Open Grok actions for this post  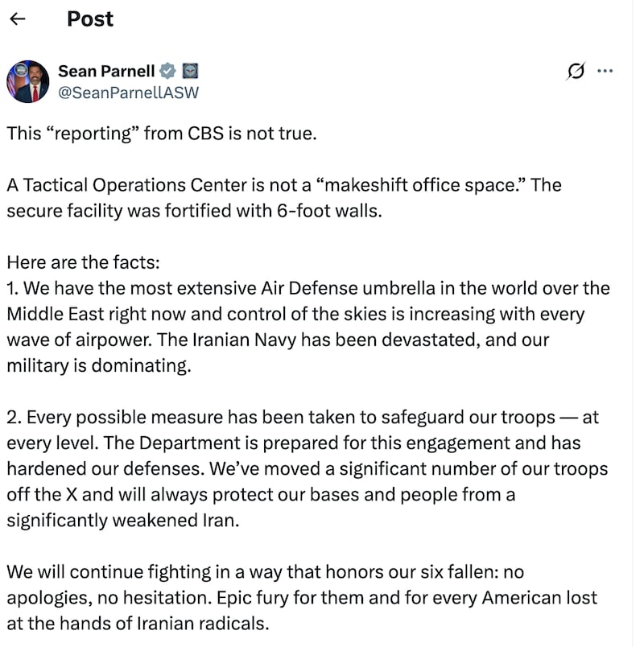click(574, 72)
